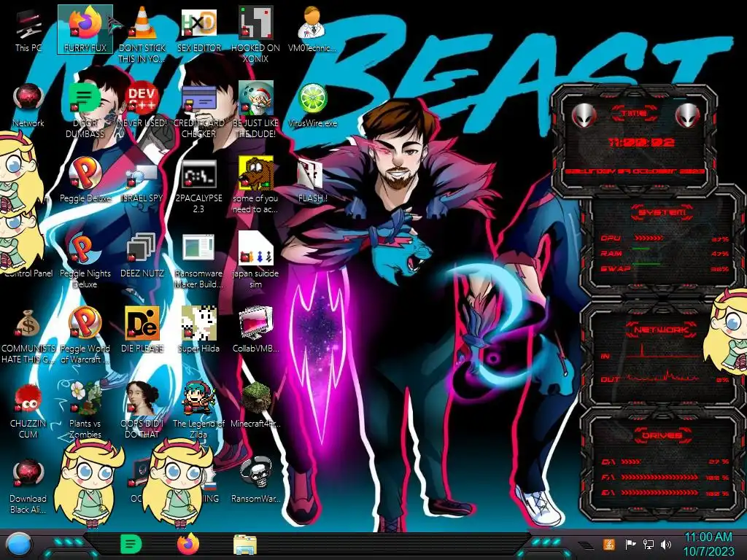Open OOPS DID I DO THAT portrait icon
The height and width of the screenshot is (560, 747).
tap(142, 411)
